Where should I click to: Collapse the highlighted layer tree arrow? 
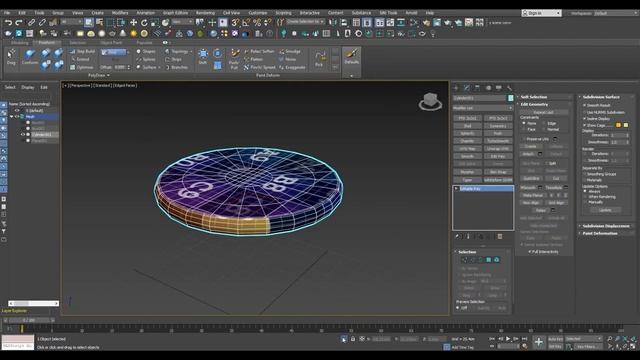[12, 117]
